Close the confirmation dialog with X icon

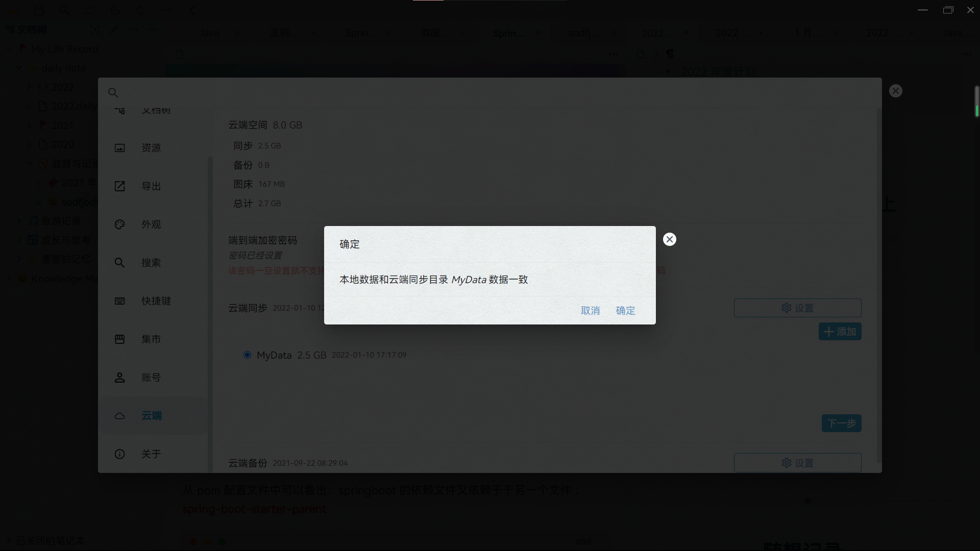(x=669, y=239)
